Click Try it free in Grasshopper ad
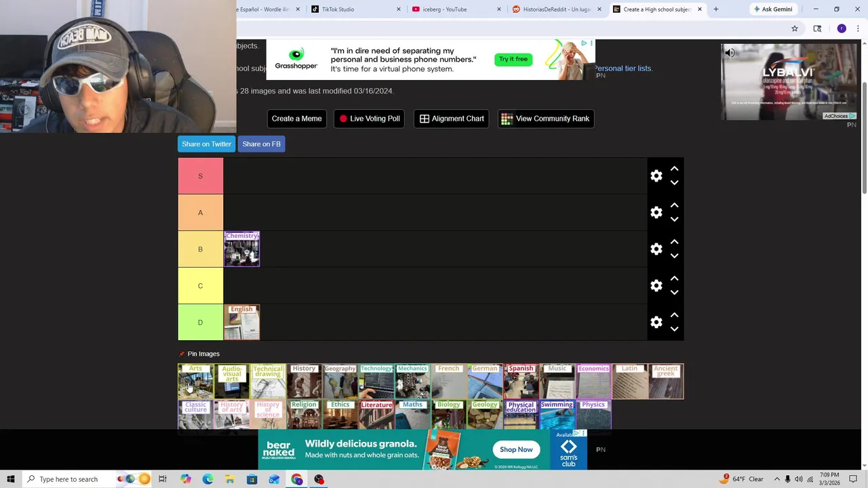Image resolution: width=868 pixels, height=488 pixels. click(513, 59)
